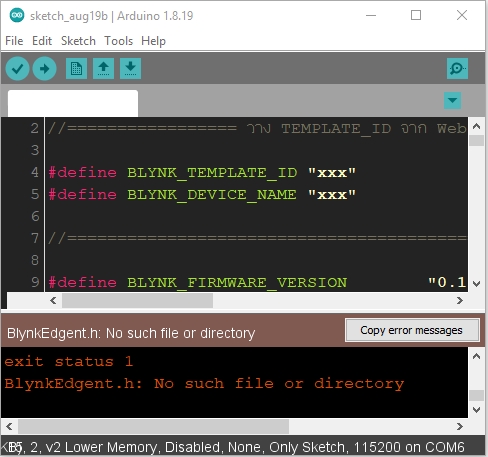Open the Serial Monitor magnifier icon
The width and height of the screenshot is (488, 457).
click(457, 69)
